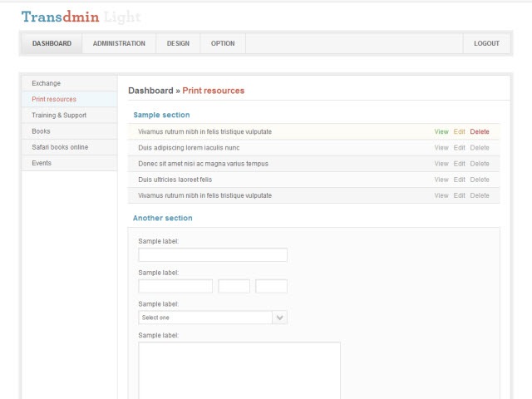Select Events in the sidebar
This screenshot has height=399, width=532.
point(42,163)
